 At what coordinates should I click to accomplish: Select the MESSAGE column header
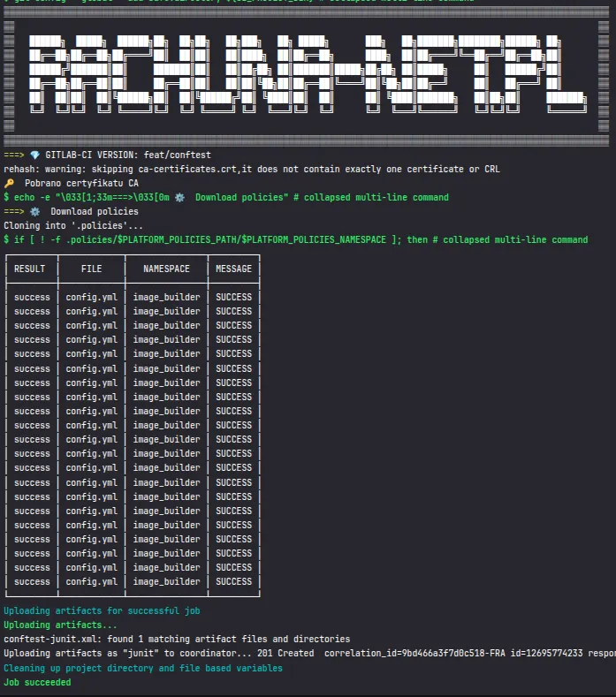click(233, 269)
